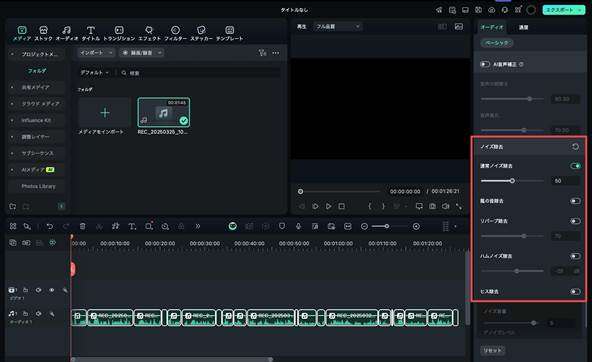Screen dimensions: 592x362
Task: Select フォルダ in the sidebar
Action: [37, 71]
